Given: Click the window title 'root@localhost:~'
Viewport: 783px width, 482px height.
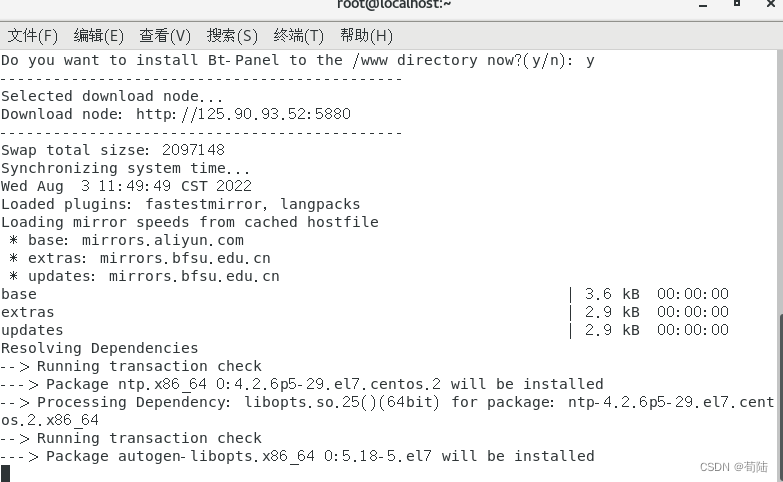Looking at the screenshot, I should [x=394, y=4].
